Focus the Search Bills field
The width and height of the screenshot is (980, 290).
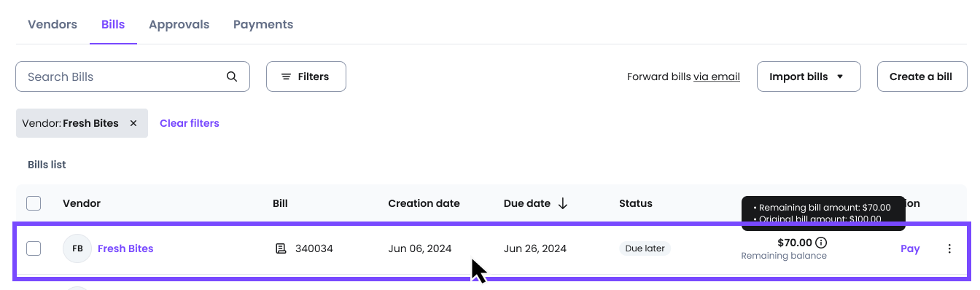[x=133, y=77]
